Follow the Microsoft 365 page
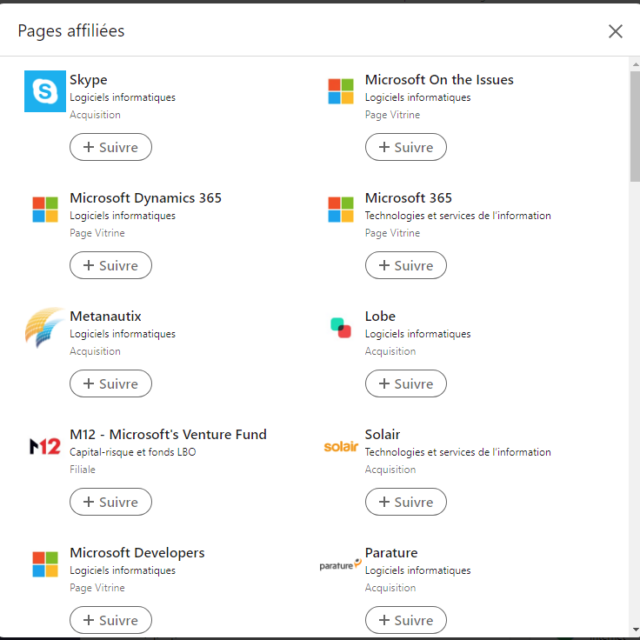The width and height of the screenshot is (640, 640). pyautogui.click(x=406, y=265)
